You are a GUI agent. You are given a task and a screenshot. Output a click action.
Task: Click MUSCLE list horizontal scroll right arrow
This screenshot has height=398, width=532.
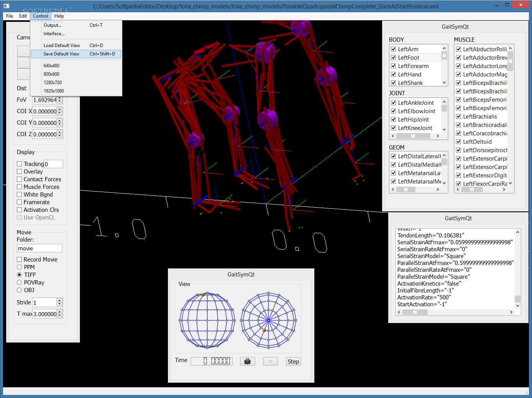point(504,189)
